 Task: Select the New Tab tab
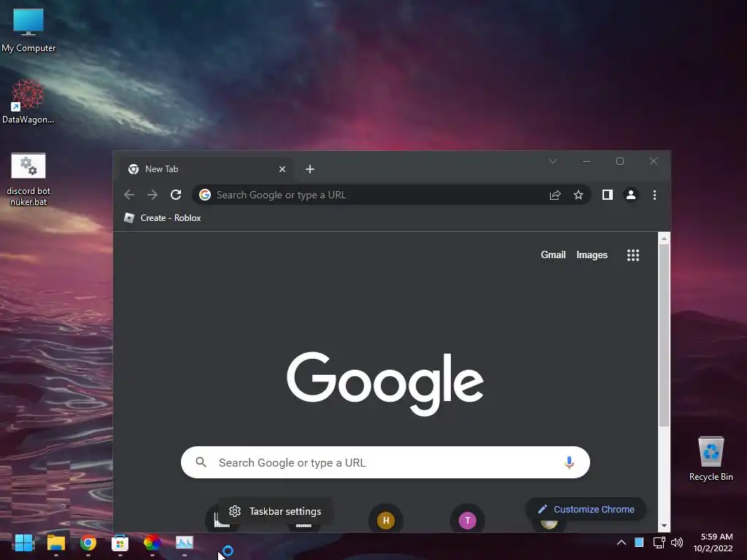(206, 169)
